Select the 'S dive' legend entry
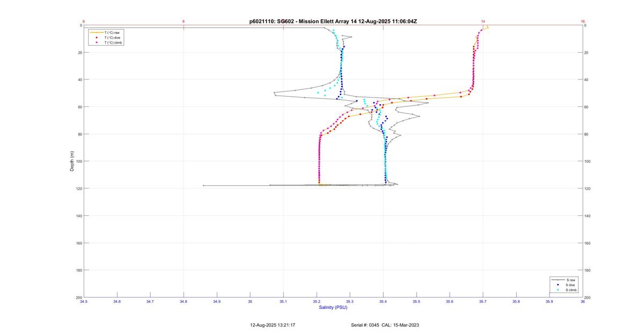The image size is (644, 334). point(572,285)
